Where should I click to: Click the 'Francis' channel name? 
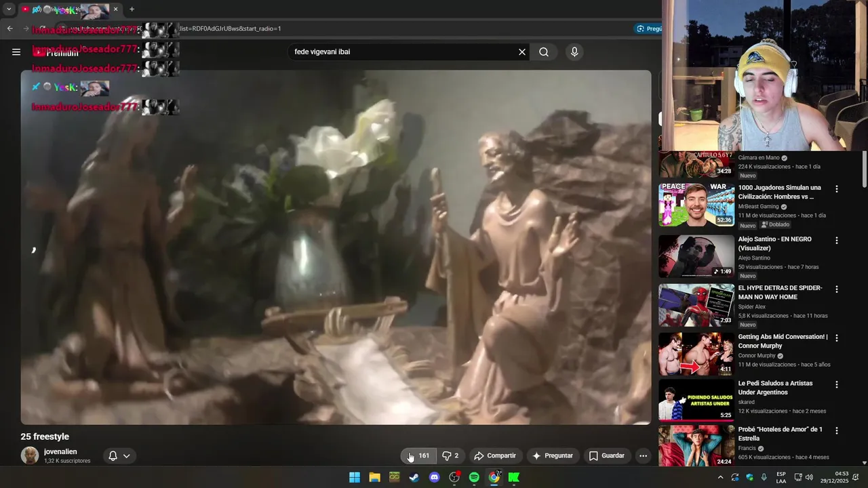(747, 448)
